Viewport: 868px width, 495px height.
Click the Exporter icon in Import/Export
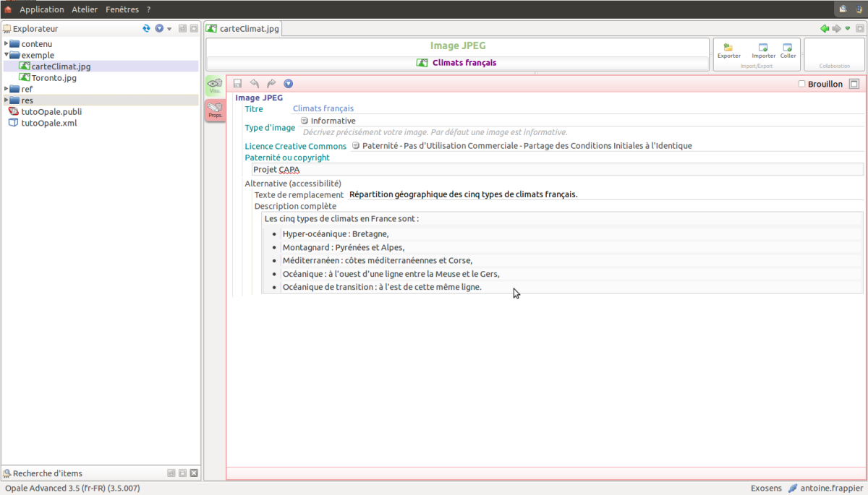728,50
